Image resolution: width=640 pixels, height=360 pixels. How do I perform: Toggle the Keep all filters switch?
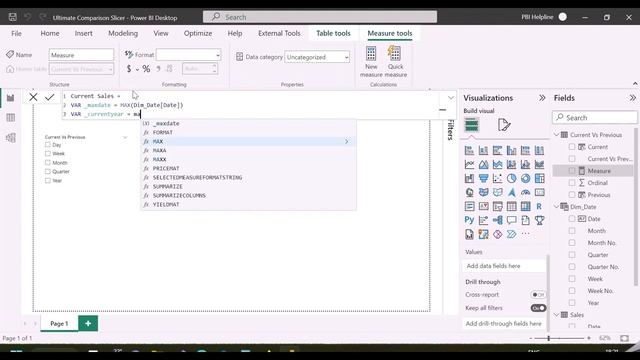pyautogui.click(x=538, y=308)
